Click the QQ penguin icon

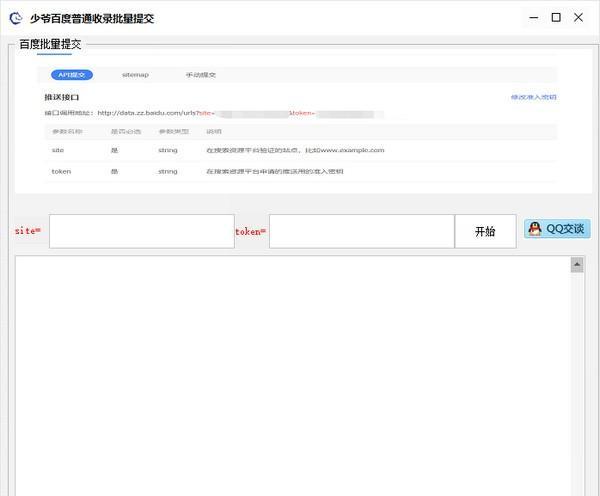tap(535, 229)
